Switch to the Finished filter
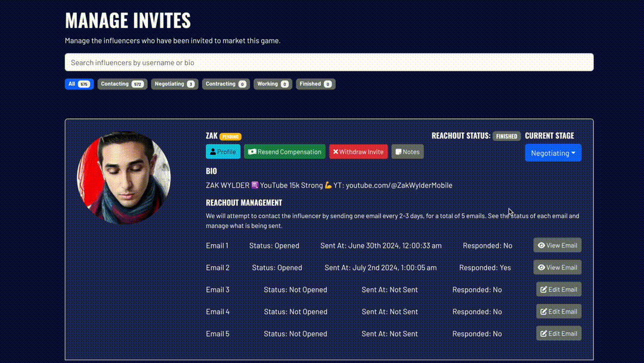Viewport: 644px width, 363px height. [x=315, y=84]
